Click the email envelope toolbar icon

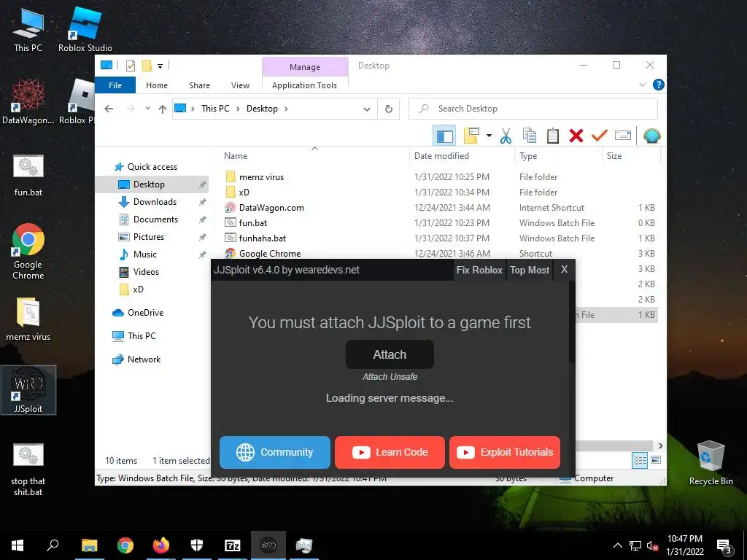coord(623,136)
